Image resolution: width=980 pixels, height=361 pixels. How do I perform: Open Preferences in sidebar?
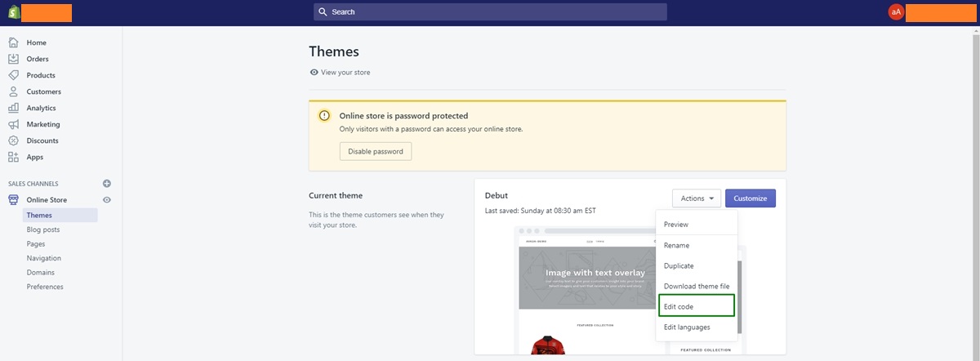(x=45, y=287)
